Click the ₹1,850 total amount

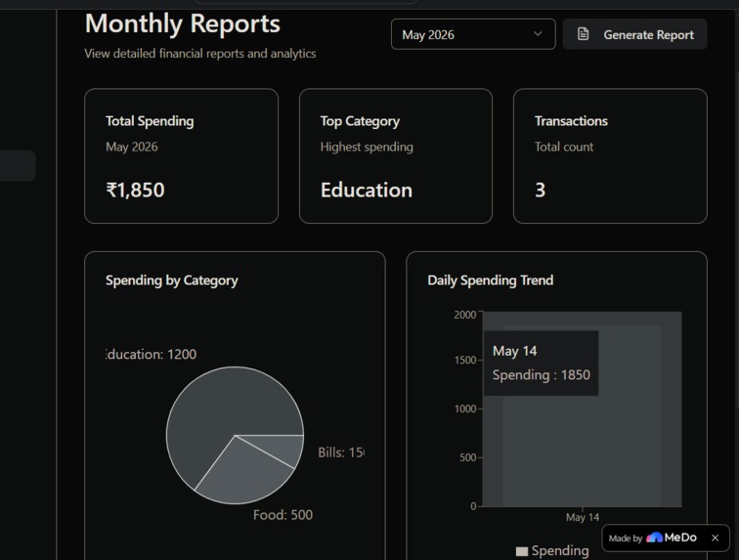coord(135,190)
